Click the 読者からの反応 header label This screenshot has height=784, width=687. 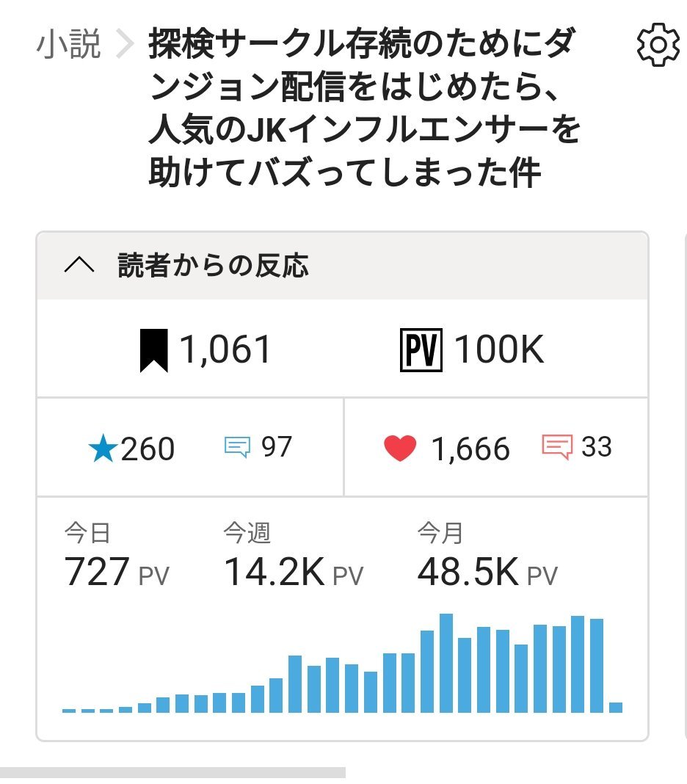[x=213, y=266]
